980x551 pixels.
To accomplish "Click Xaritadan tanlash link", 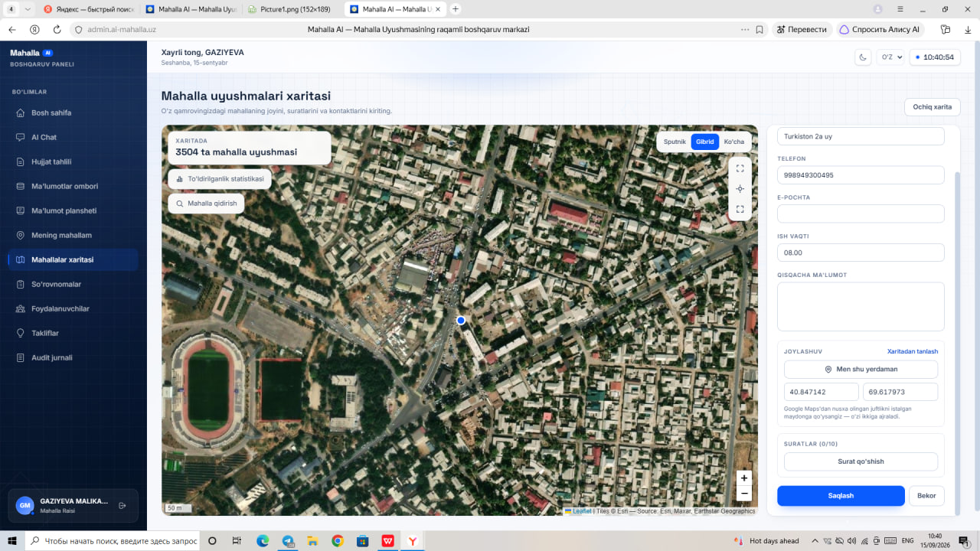I will point(912,351).
